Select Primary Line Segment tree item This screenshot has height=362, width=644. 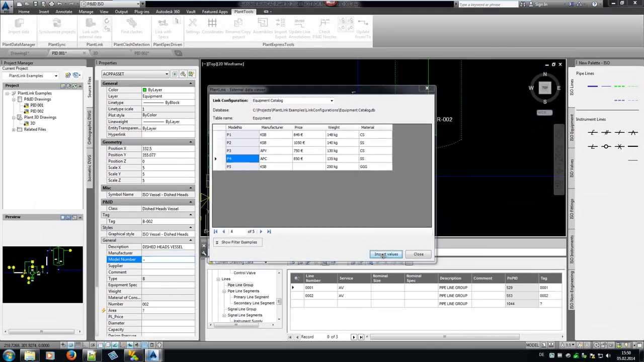click(x=251, y=297)
